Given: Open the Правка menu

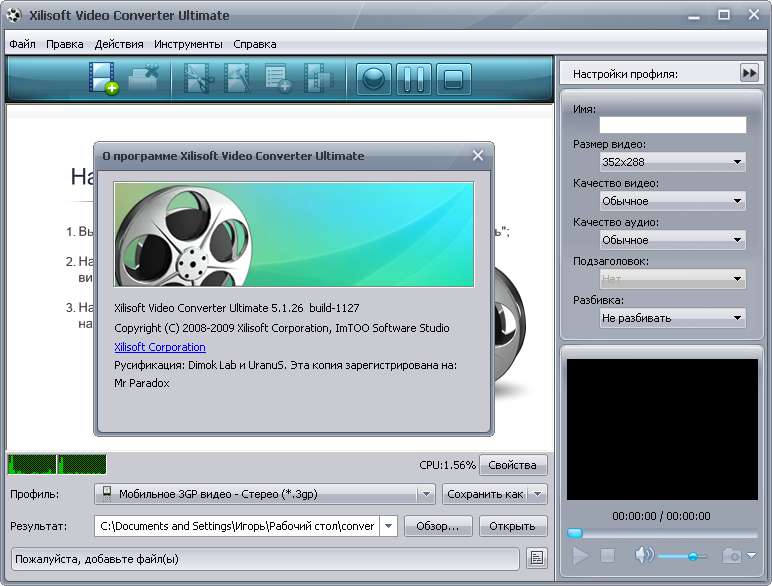Looking at the screenshot, I should (64, 44).
